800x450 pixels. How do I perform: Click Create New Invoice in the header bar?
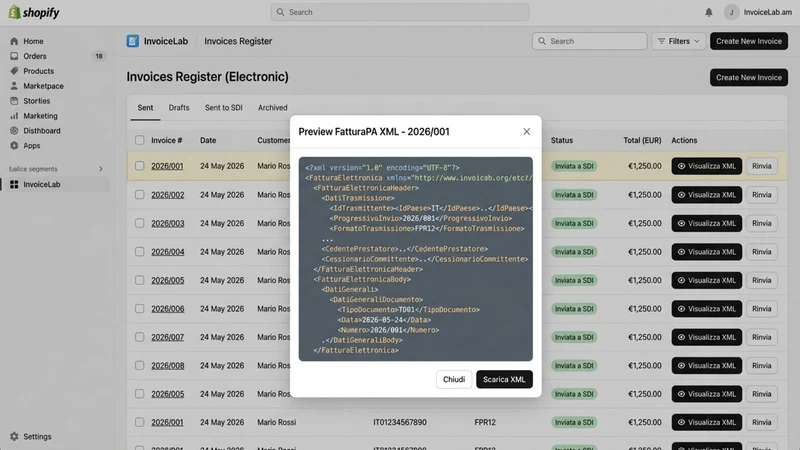(748, 41)
